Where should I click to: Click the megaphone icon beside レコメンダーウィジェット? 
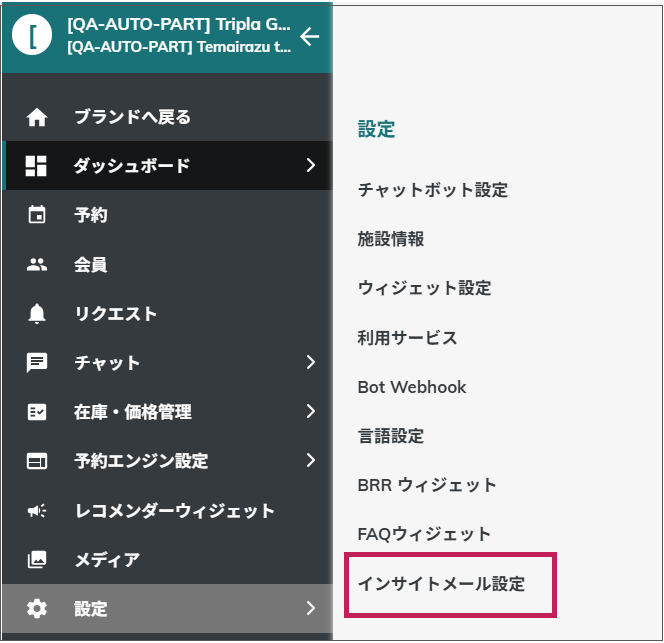coord(37,511)
